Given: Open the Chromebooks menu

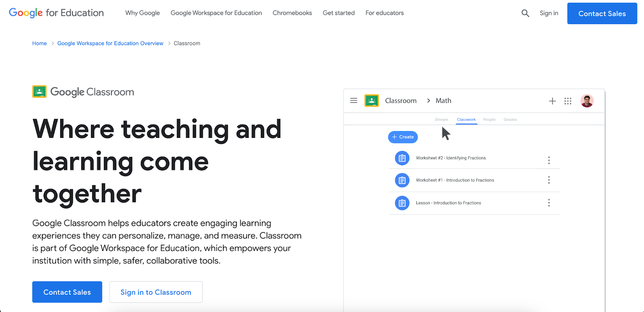Looking at the screenshot, I should [292, 13].
